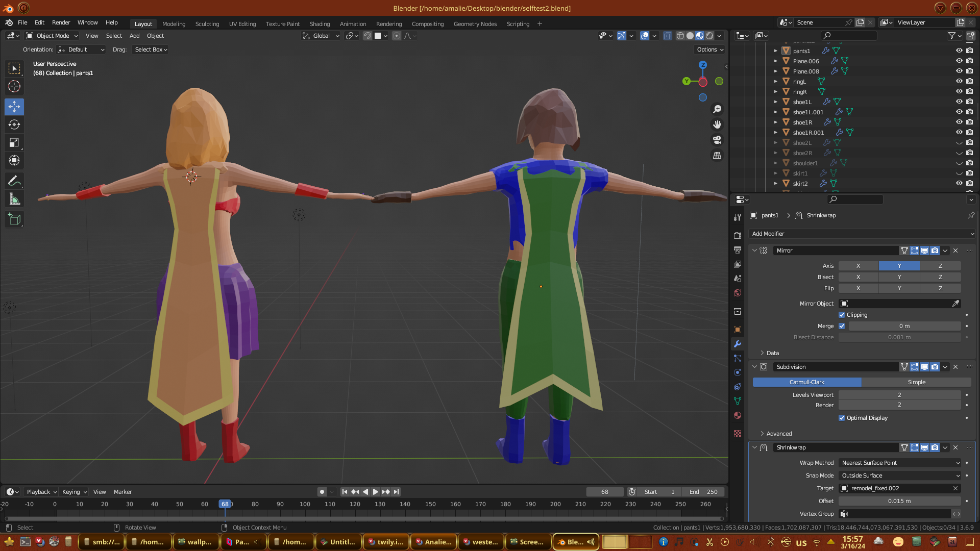Click the 3D Cursor tool
Screen dimensions: 980x551
tap(14, 86)
